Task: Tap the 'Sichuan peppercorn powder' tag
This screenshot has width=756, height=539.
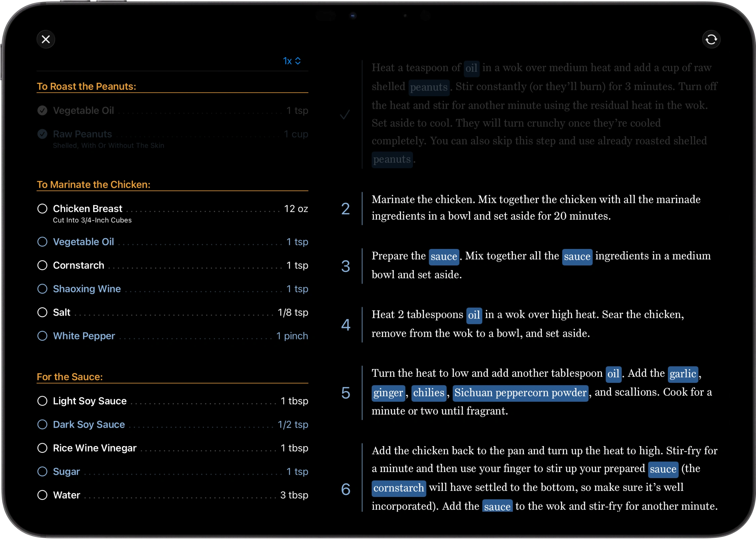Action: tap(520, 393)
